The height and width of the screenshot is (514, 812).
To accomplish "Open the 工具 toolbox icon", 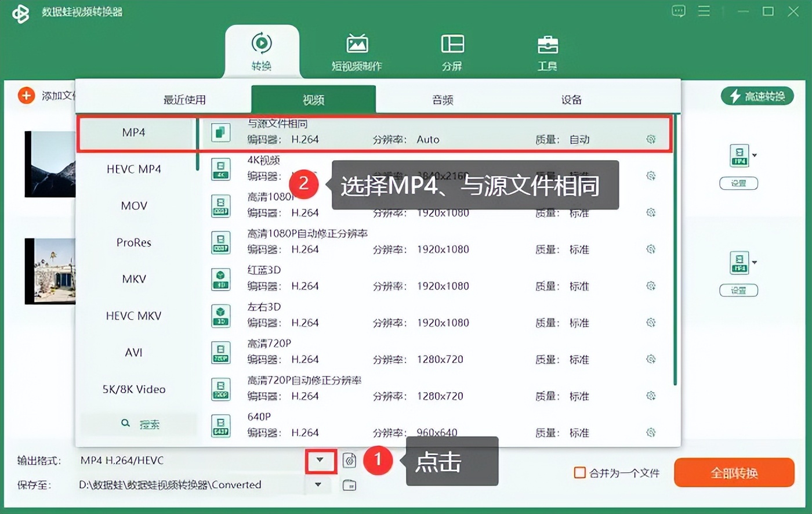I will click(x=547, y=44).
